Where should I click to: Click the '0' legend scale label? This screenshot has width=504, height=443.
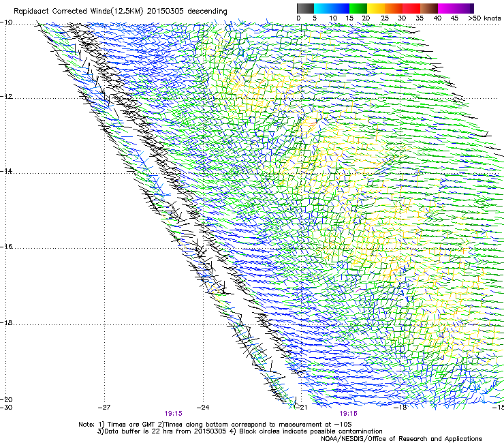pyautogui.click(x=298, y=18)
